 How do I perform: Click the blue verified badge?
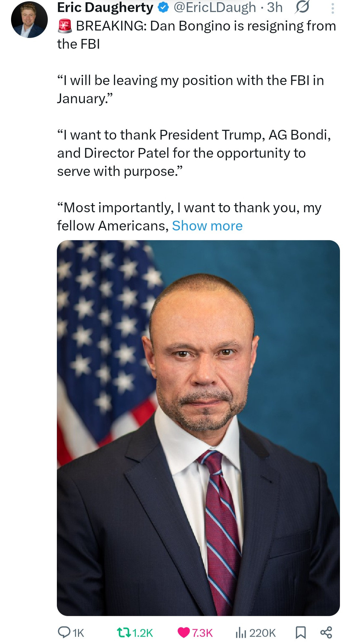click(x=163, y=8)
